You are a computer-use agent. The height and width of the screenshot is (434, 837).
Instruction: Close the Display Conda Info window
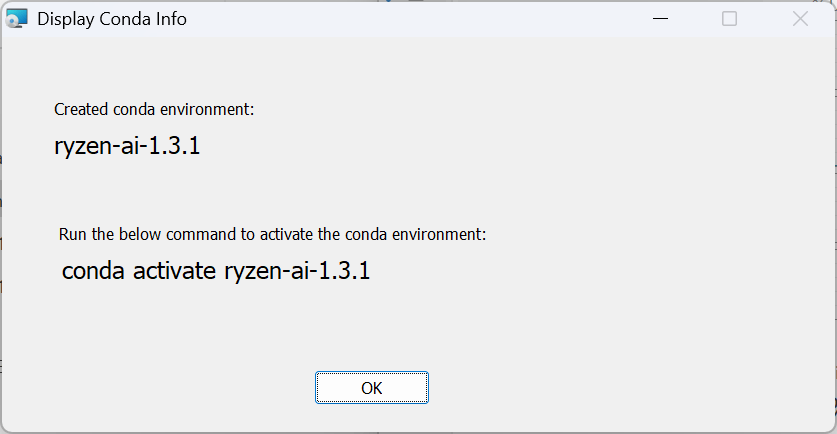tap(799, 19)
